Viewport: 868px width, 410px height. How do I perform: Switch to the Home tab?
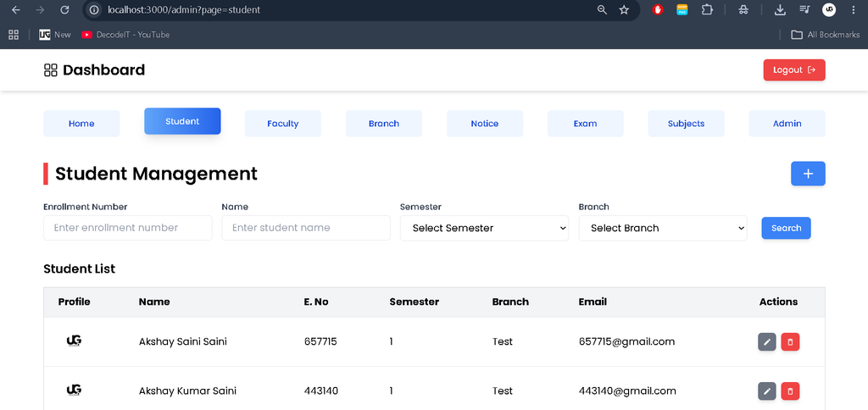click(81, 124)
